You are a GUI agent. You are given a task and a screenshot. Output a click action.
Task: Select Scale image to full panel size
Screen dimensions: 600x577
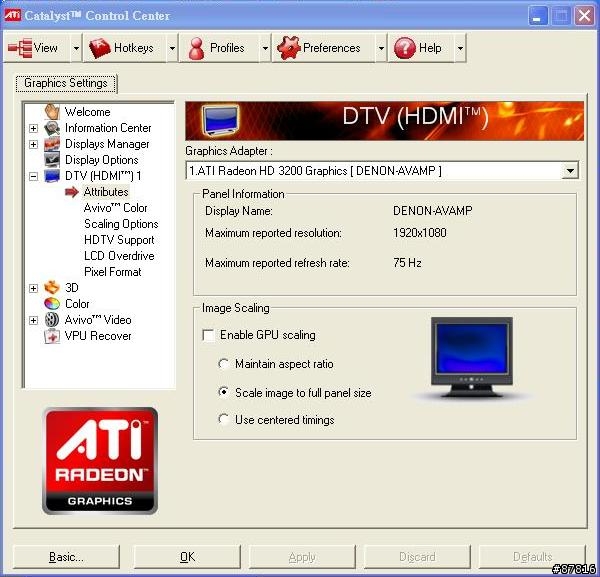[223, 392]
